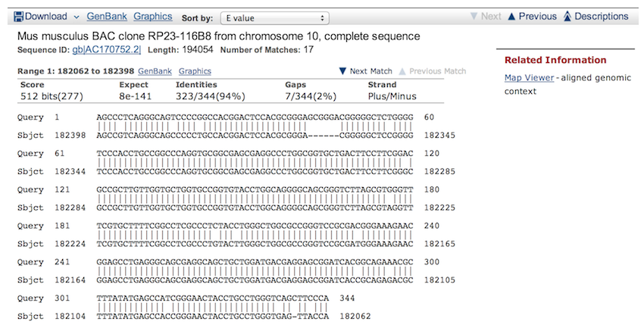Expand the Download dropdown arrow
This screenshot has width=644, height=328.
pyautogui.click(x=77, y=17)
